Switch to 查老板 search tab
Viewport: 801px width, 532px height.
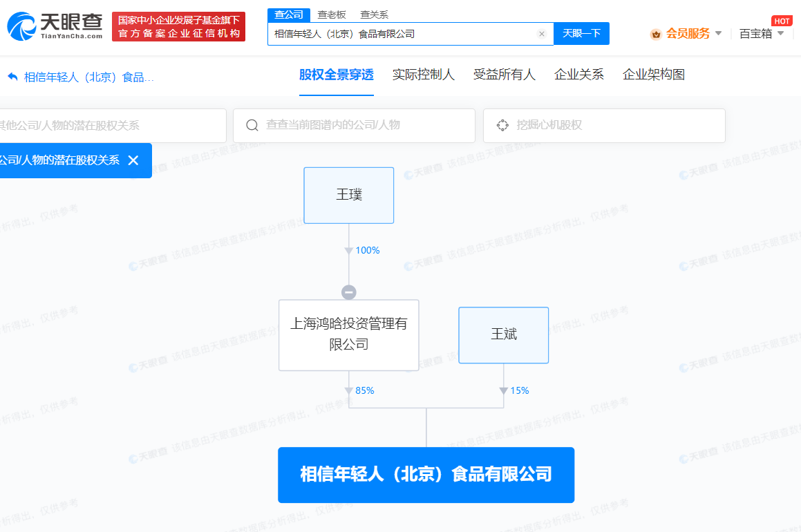click(332, 15)
